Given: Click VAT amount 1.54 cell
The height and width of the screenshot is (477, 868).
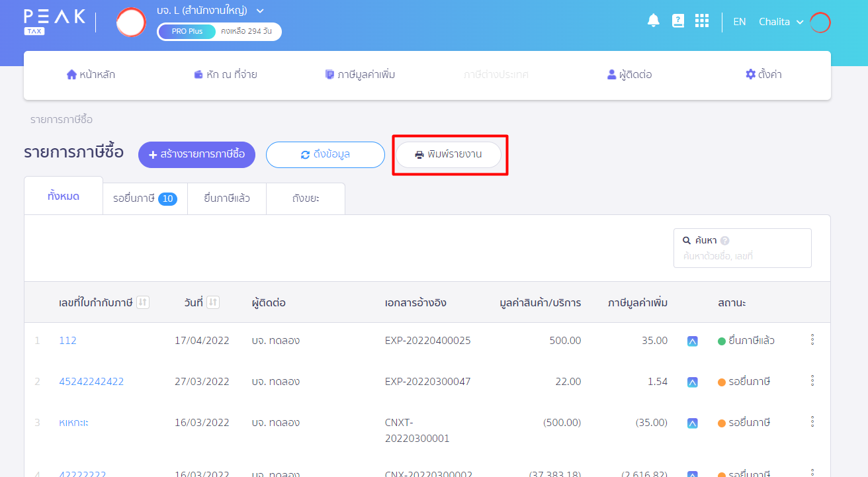Looking at the screenshot, I should point(656,382).
